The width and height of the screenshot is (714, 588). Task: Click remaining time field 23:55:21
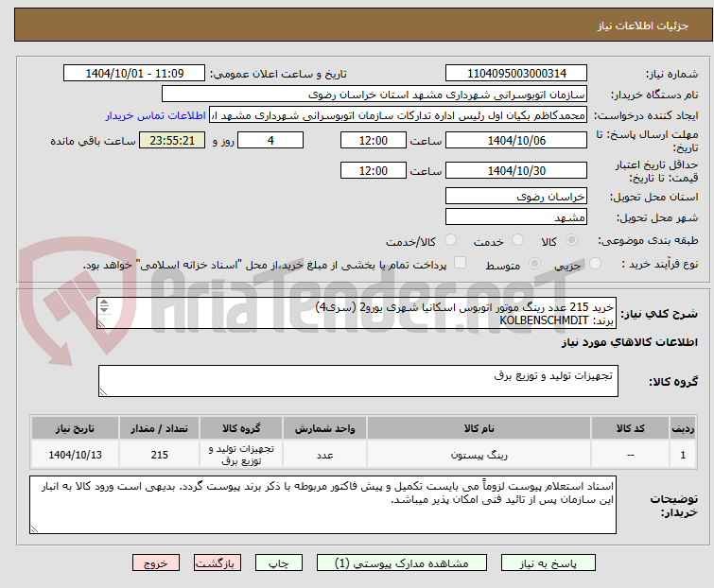point(172,140)
